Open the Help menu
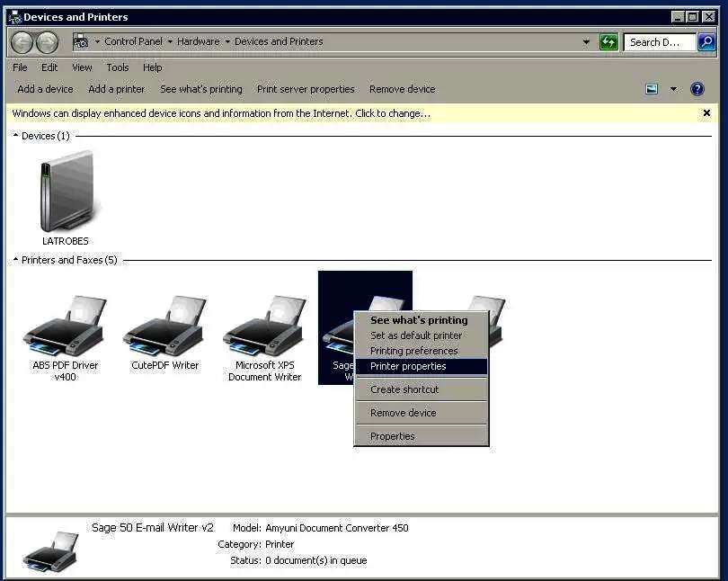This screenshot has width=728, height=581. tap(152, 67)
